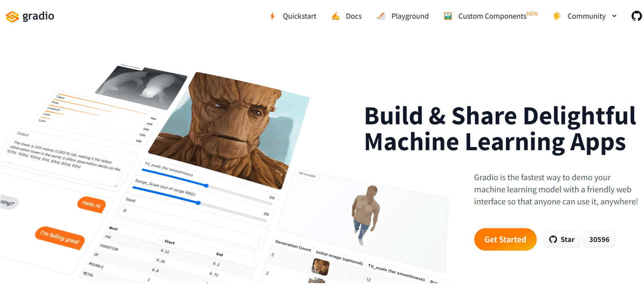
Task: Open the GitHub repository icon in navbar
Action: click(636, 16)
